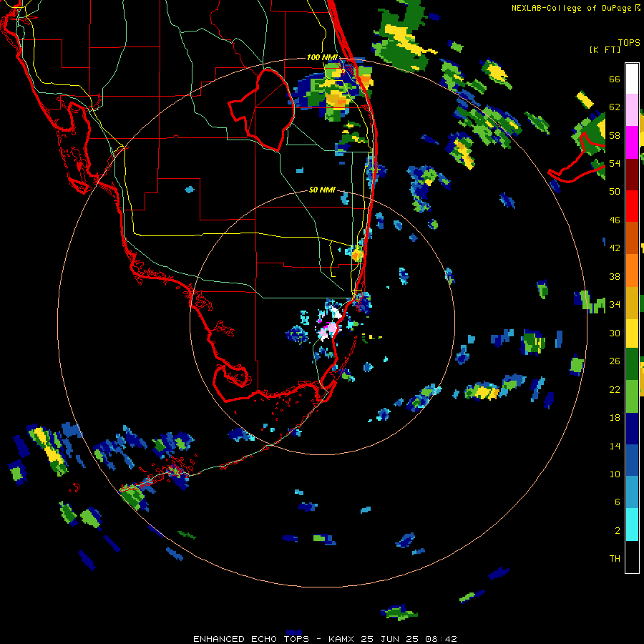Click the [K FT] units label

(x=605, y=49)
